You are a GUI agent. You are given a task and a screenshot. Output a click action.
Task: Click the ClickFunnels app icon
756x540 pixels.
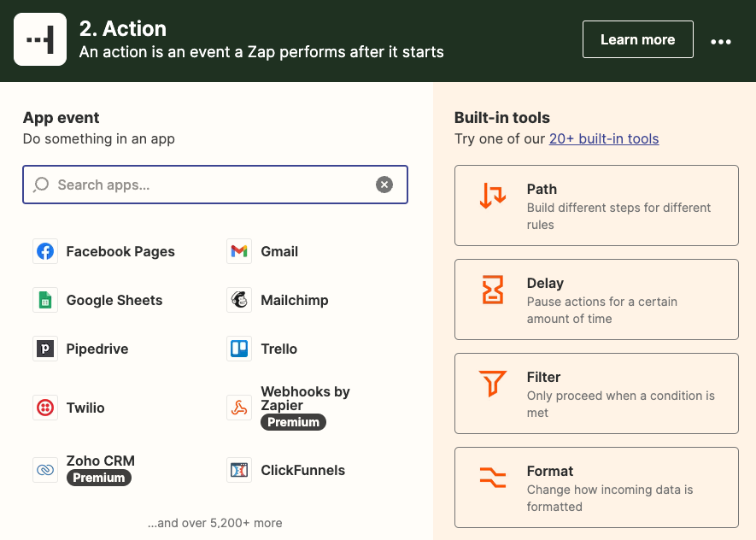pos(239,470)
